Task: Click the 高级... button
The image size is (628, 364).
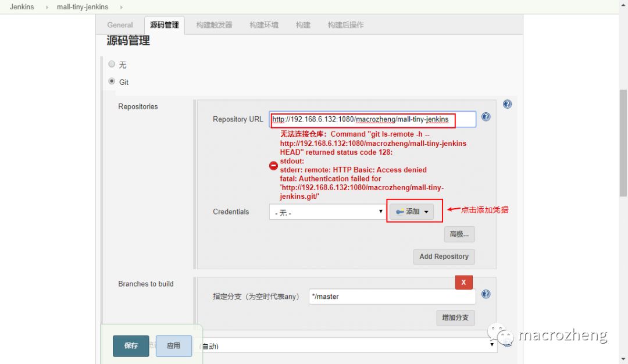Action: point(459,234)
